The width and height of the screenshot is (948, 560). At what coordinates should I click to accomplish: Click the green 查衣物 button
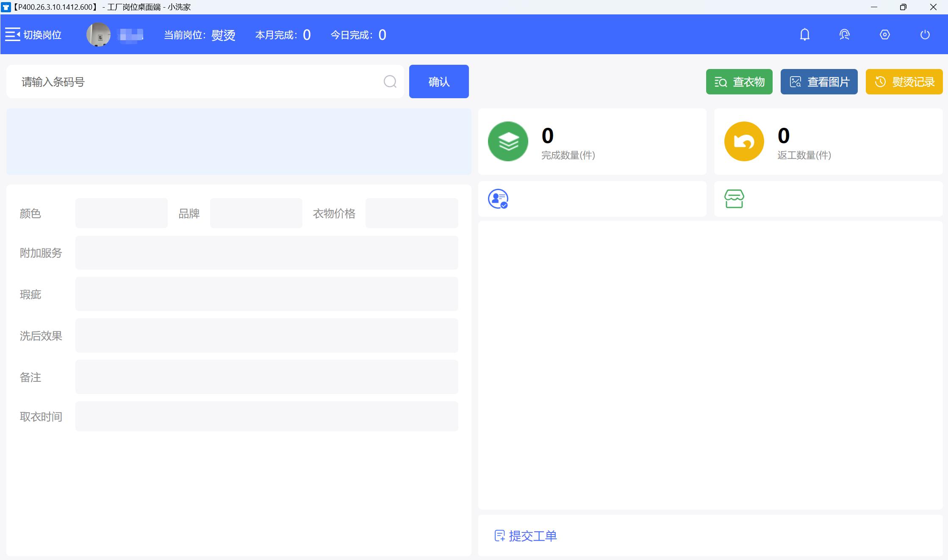(x=739, y=82)
